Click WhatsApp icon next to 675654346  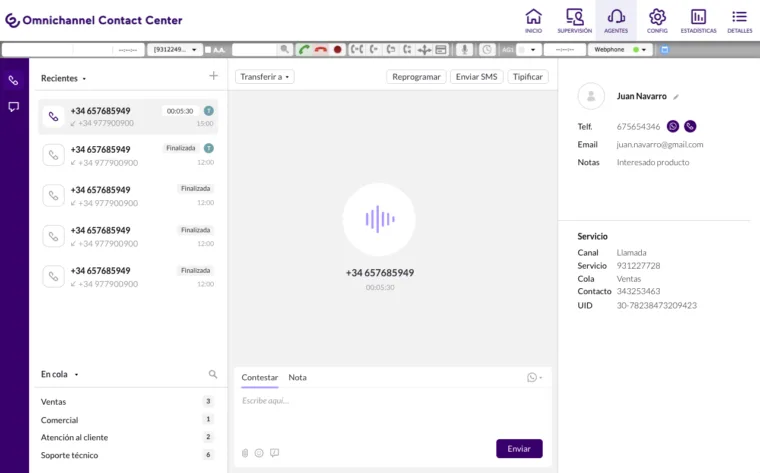click(673, 126)
